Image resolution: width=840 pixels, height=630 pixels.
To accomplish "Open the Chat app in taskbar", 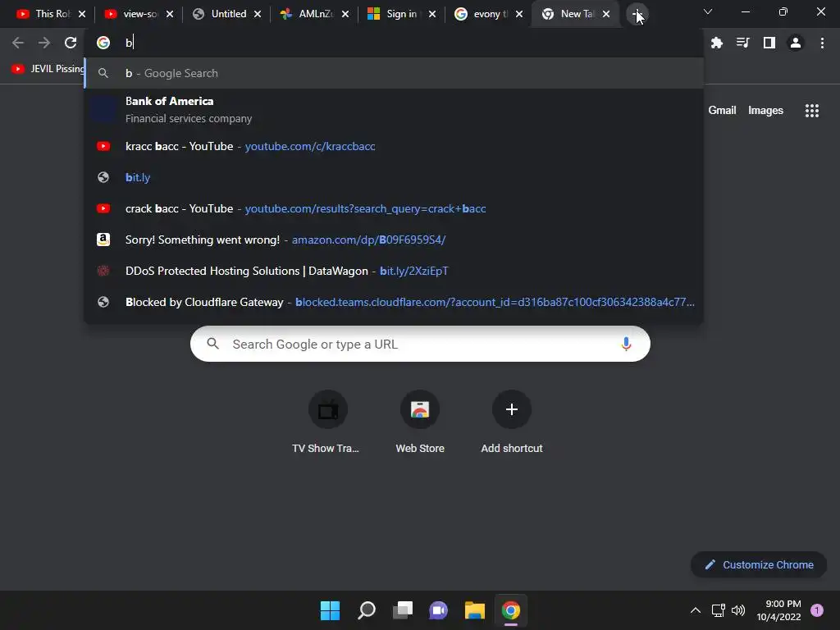I will click(x=438, y=610).
